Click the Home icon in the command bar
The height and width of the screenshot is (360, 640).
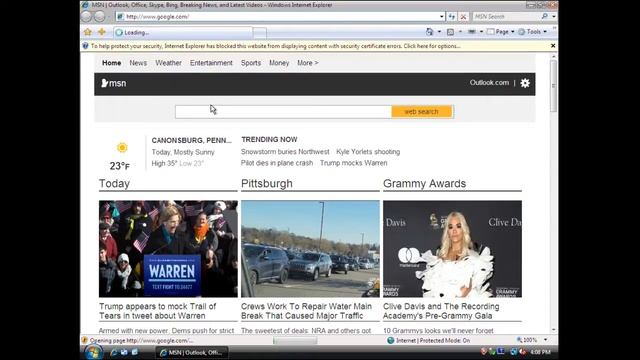coord(430,31)
